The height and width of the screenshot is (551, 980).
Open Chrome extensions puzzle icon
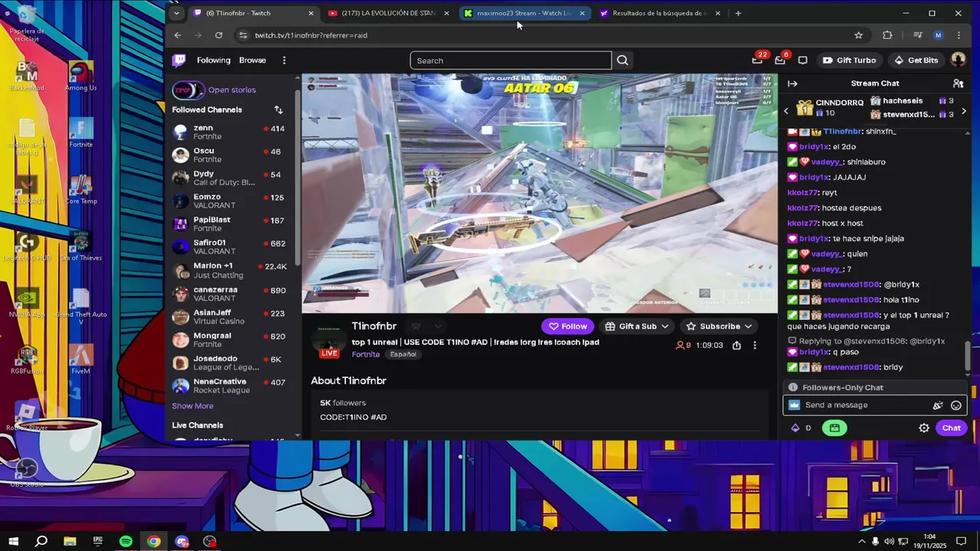[x=887, y=35]
